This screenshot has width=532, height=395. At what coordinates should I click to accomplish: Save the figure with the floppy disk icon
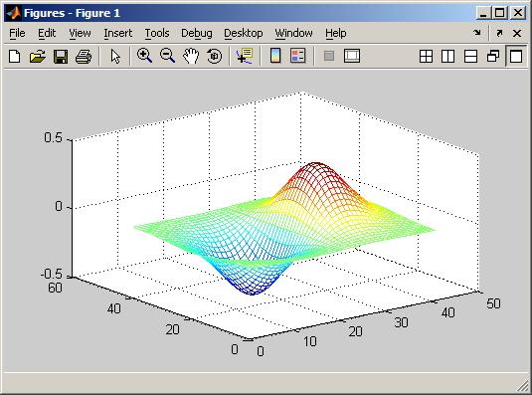point(61,56)
